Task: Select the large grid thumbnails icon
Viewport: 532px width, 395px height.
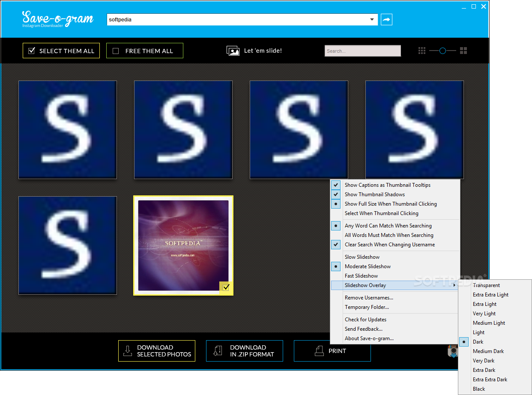Action: pyautogui.click(x=463, y=51)
